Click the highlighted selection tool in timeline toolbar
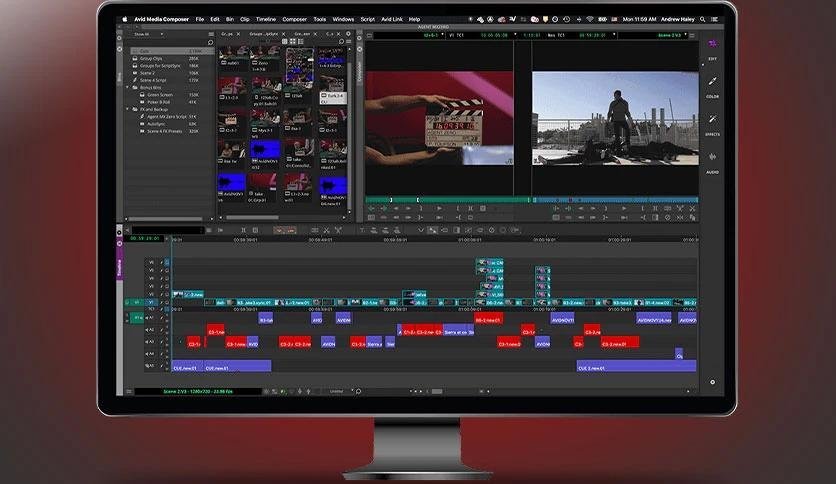The height and width of the screenshot is (484, 836). click(x=432, y=230)
